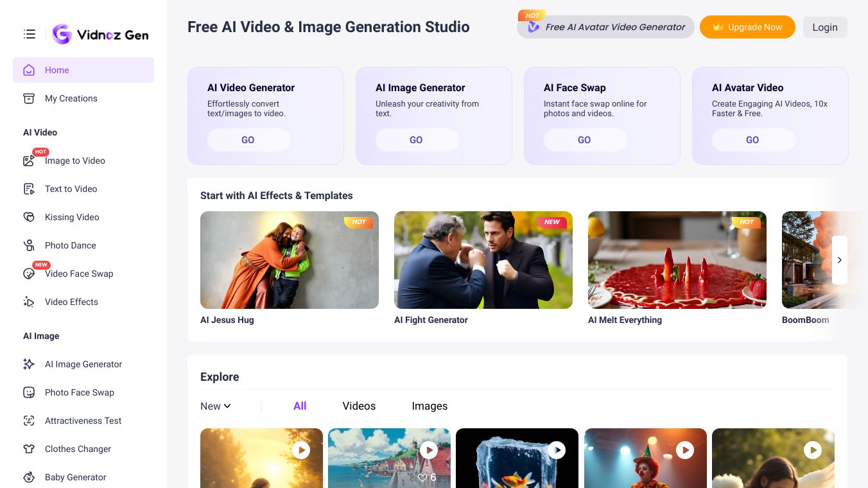Toggle the sidebar hamburger menu icon

click(30, 34)
